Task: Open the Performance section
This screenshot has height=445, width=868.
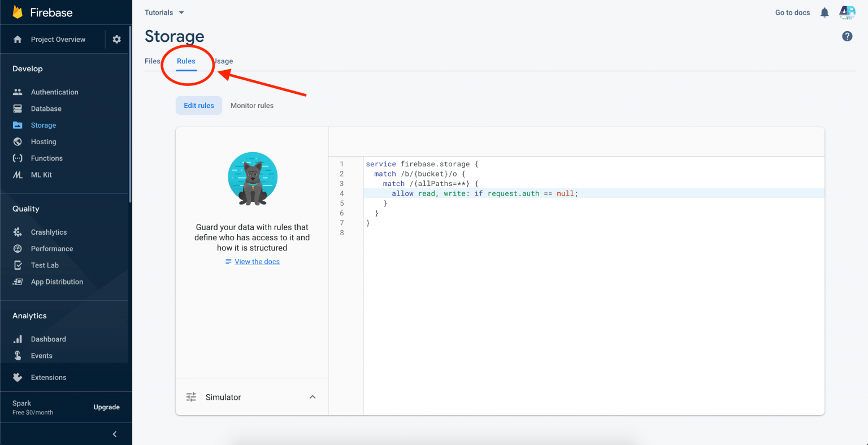Action: 52,248
